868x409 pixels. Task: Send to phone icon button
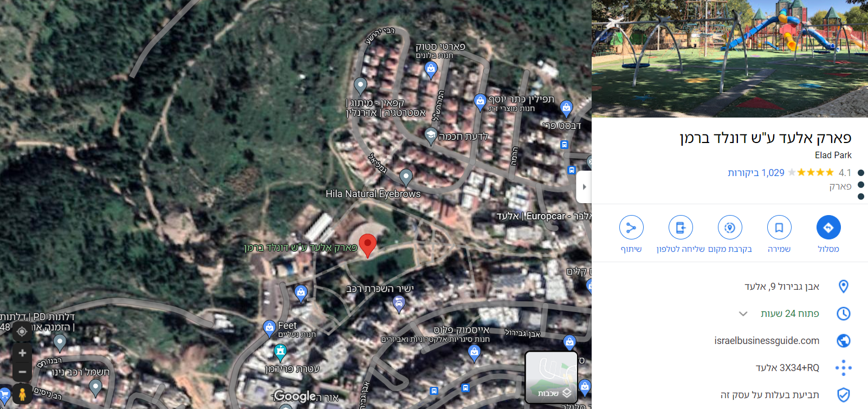tap(681, 228)
